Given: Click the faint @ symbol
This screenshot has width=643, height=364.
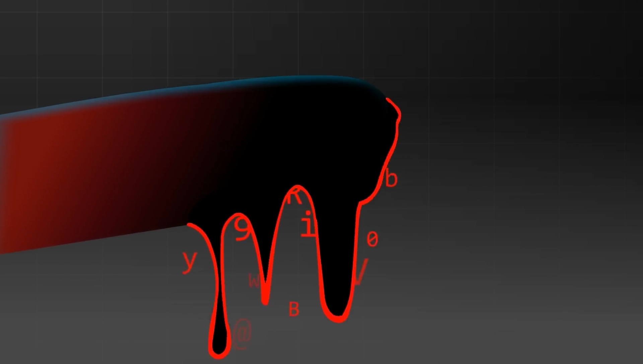Looking at the screenshot, I should pos(242,334).
